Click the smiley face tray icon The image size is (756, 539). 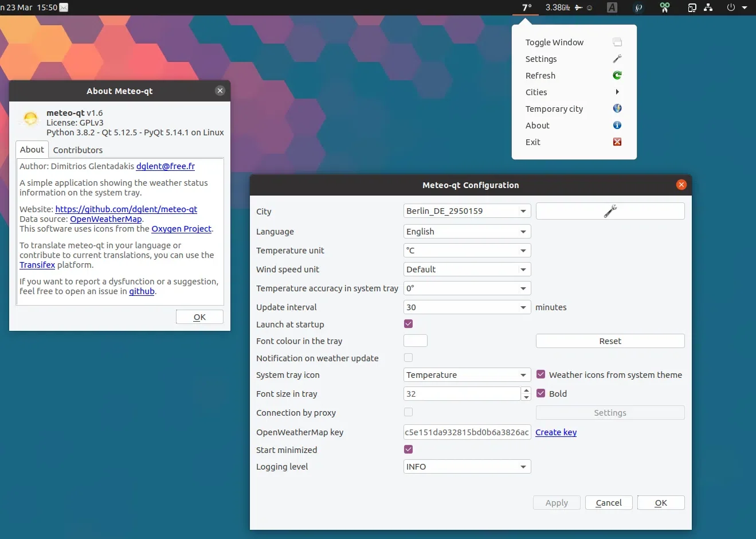click(x=589, y=8)
